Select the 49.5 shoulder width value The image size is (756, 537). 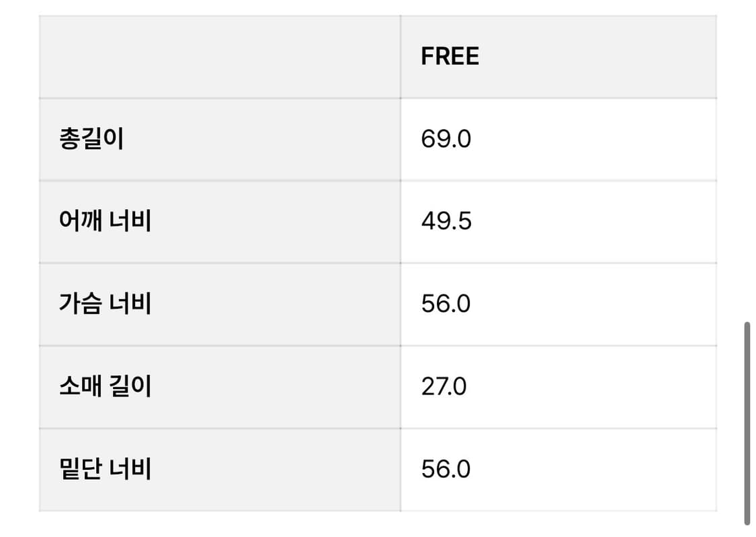446,222
